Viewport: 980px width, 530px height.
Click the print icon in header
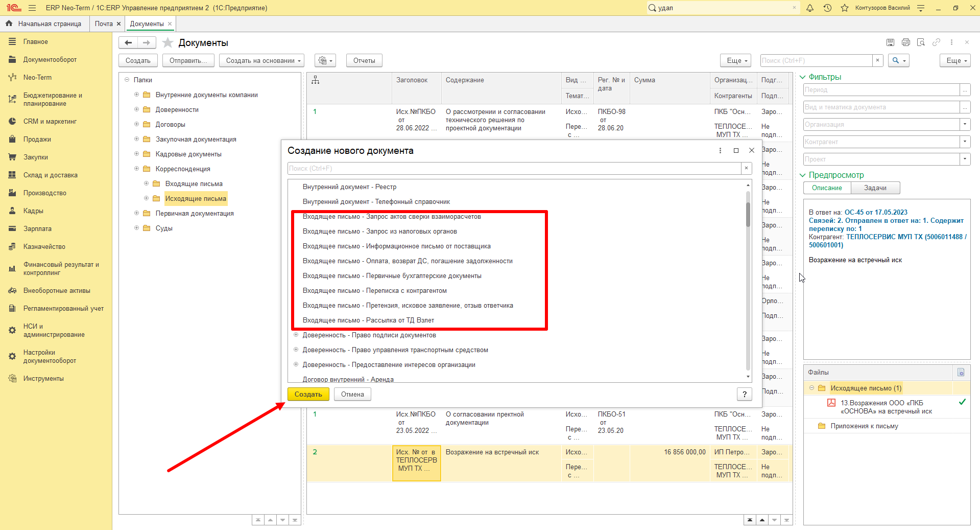[x=906, y=42]
